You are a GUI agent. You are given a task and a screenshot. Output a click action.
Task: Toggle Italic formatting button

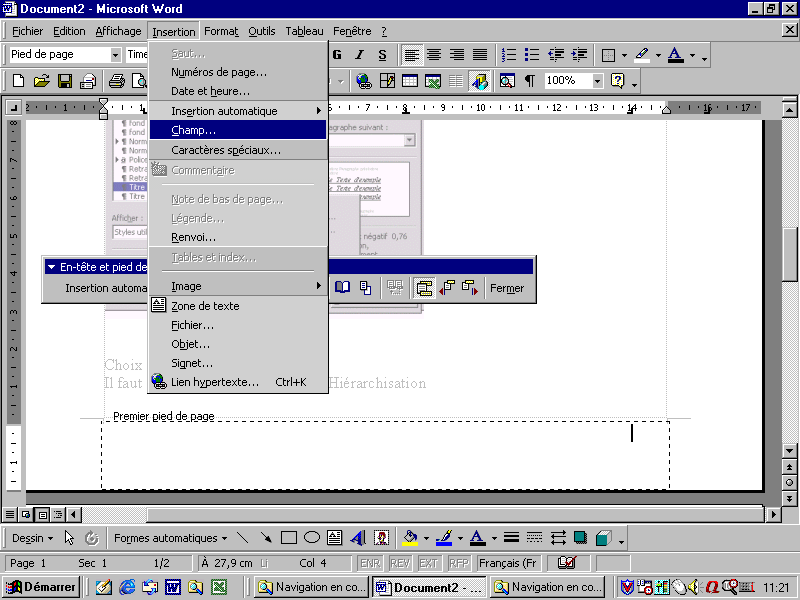[x=359, y=55]
